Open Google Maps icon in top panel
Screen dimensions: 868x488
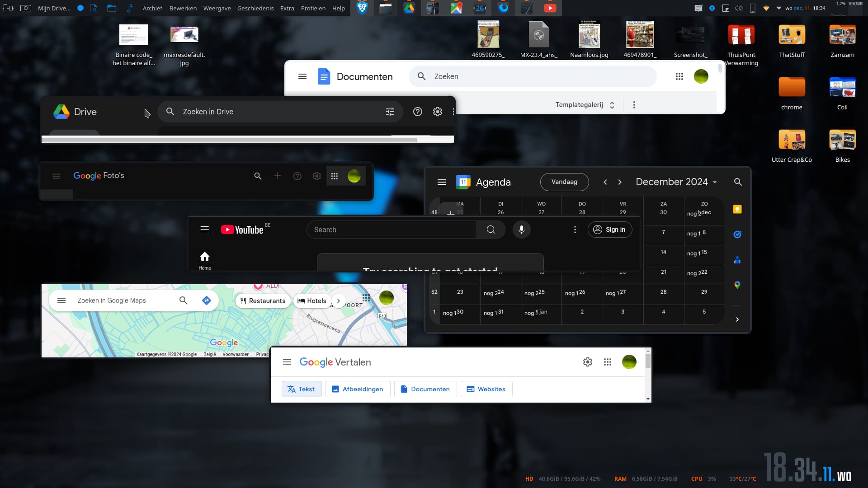[456, 8]
